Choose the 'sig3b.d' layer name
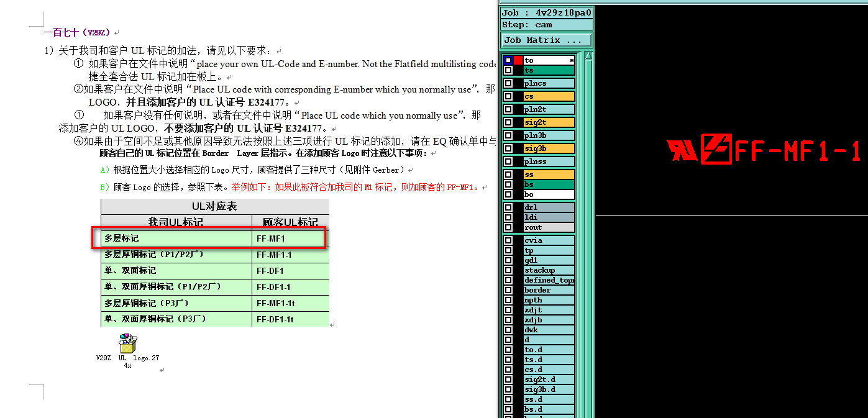 (549, 389)
